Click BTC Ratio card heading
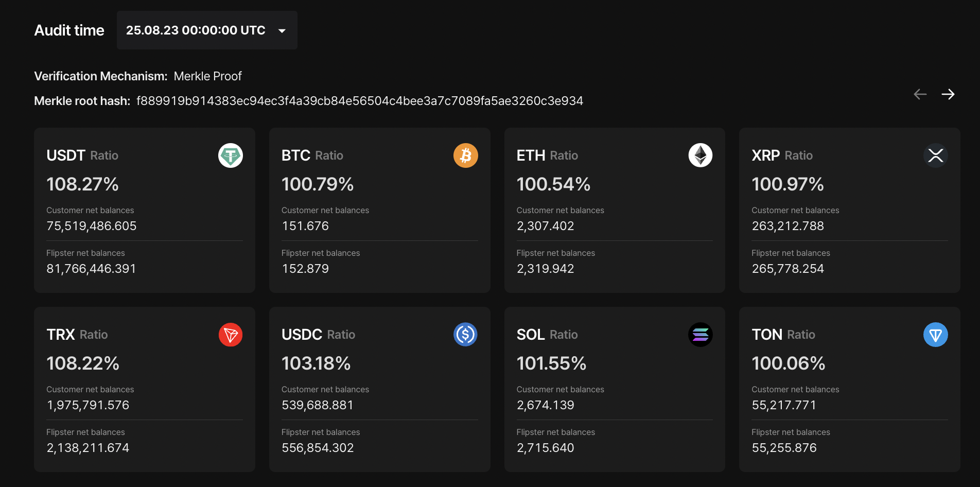 (312, 155)
